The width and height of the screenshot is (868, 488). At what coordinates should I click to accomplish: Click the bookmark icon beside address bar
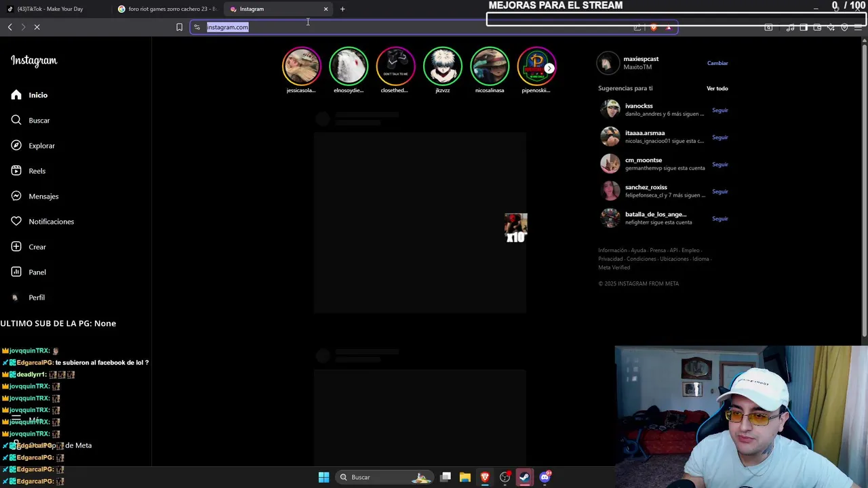179,27
